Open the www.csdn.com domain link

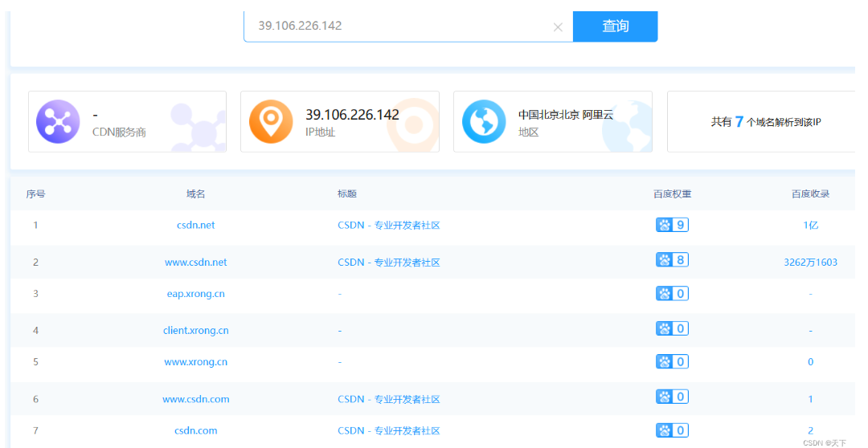coord(196,399)
